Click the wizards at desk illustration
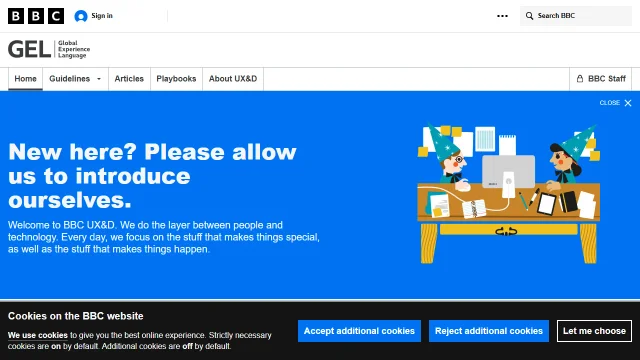The width and height of the screenshot is (640, 360). [x=509, y=193]
